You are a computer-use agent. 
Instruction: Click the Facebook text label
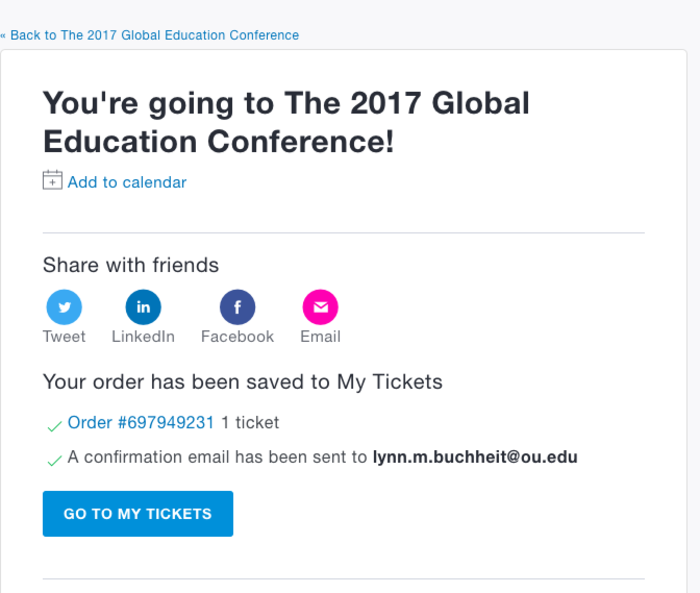237,337
